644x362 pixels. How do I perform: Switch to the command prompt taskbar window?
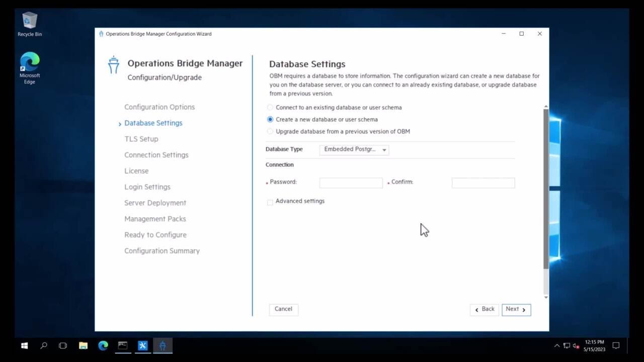tap(123, 345)
